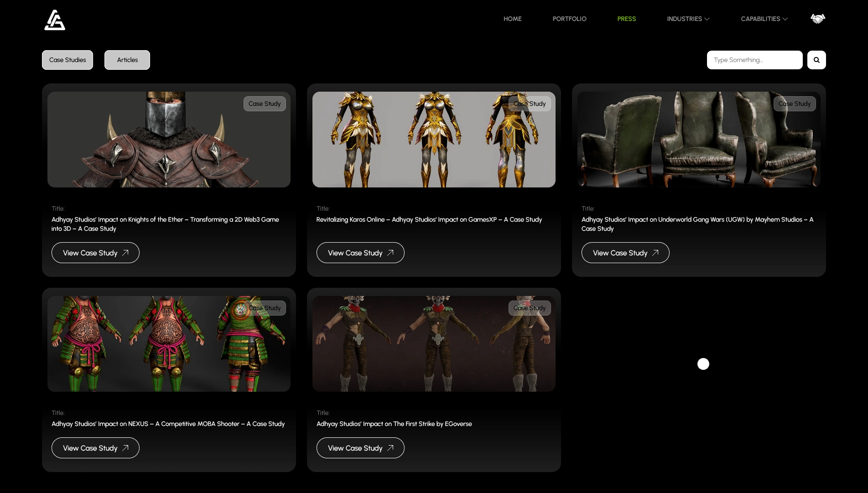The height and width of the screenshot is (493, 868).
Task: Open the green leather armchairs thumbnail
Action: click(699, 140)
